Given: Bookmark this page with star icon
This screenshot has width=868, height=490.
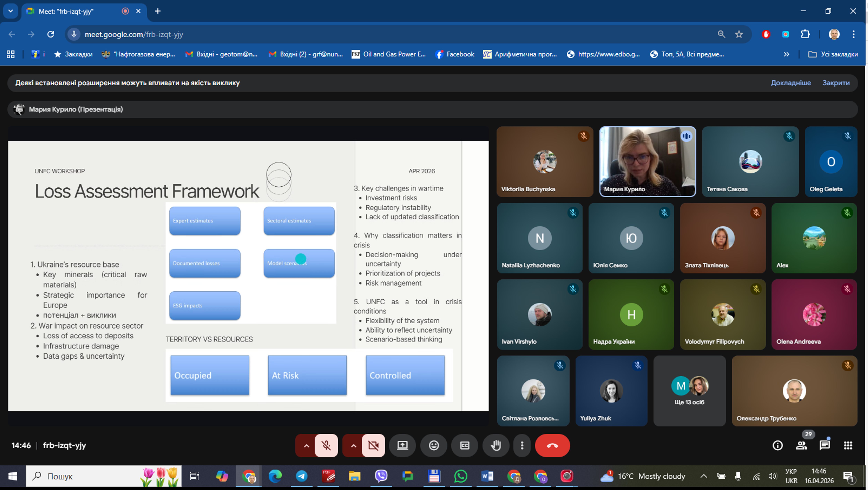Looking at the screenshot, I should (x=739, y=34).
